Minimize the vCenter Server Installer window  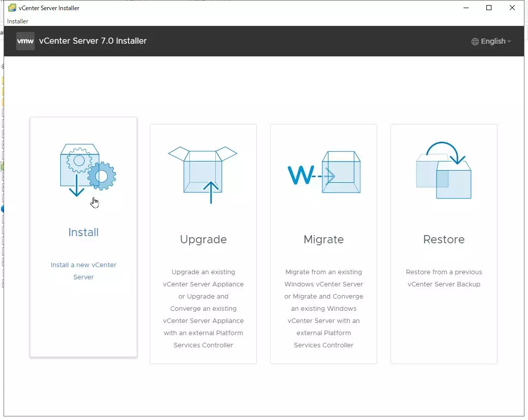(x=466, y=8)
